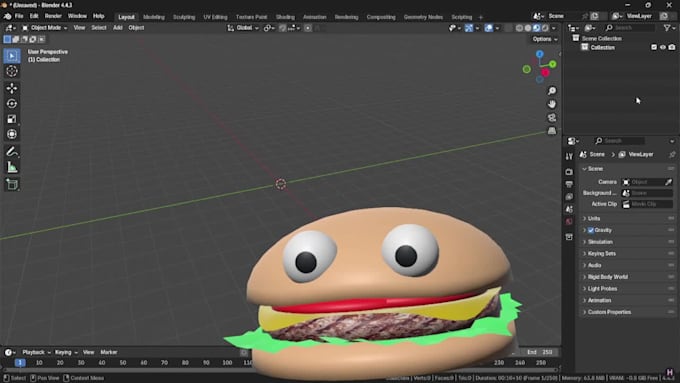
Task: Select the Transform tool
Action: click(x=12, y=134)
